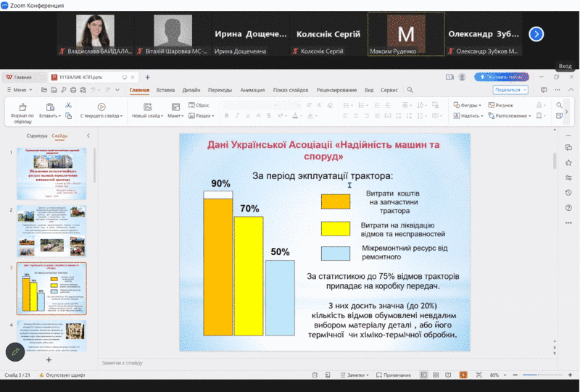Collapse the slide panel with left chevron
Image resolution: width=580 pixels, height=392 pixels.
click(x=88, y=135)
